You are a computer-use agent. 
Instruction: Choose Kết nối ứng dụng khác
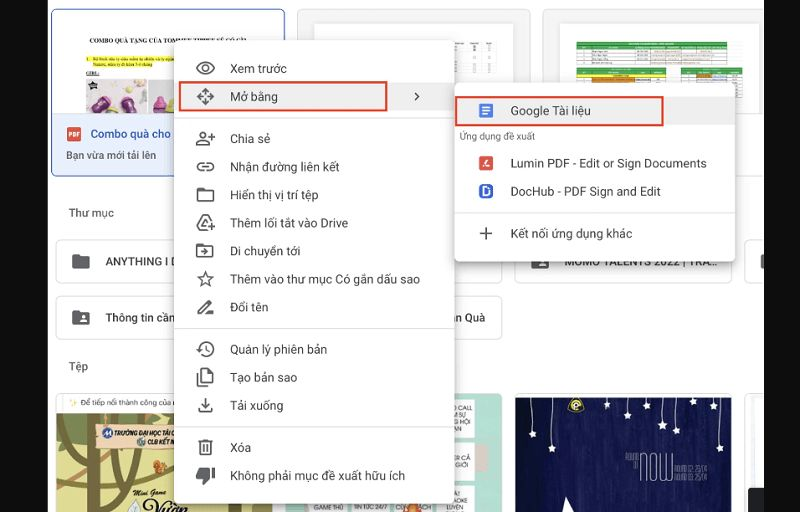594,234
